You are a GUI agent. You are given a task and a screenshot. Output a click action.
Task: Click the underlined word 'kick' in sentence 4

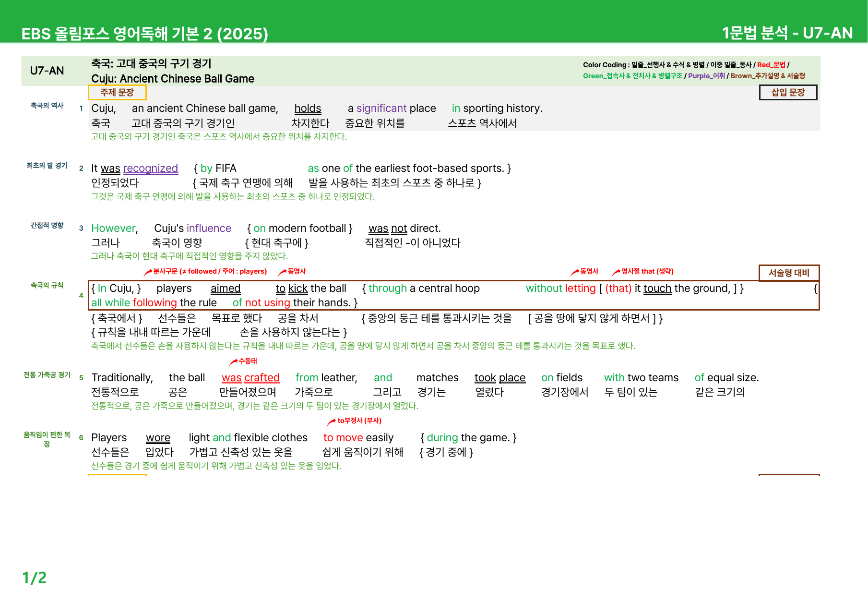coord(298,289)
